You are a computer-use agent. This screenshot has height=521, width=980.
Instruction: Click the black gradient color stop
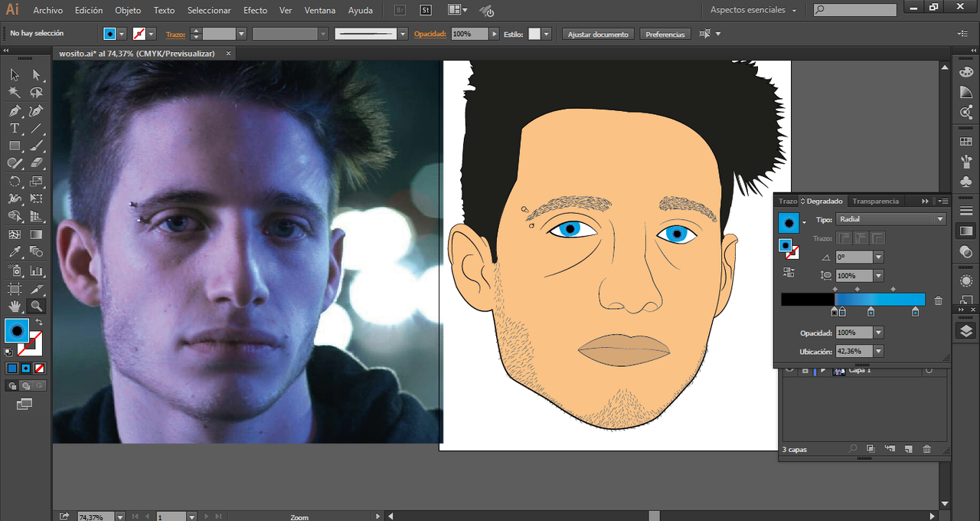coord(835,312)
